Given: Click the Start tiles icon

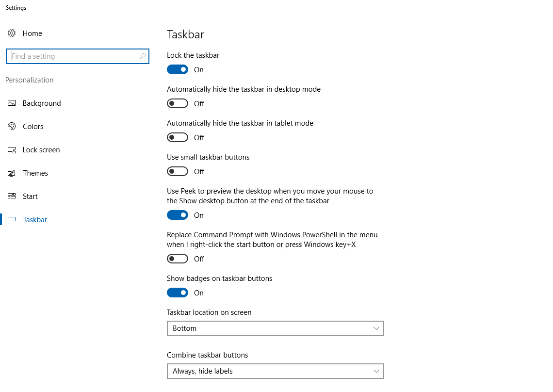Looking at the screenshot, I should click(x=12, y=196).
